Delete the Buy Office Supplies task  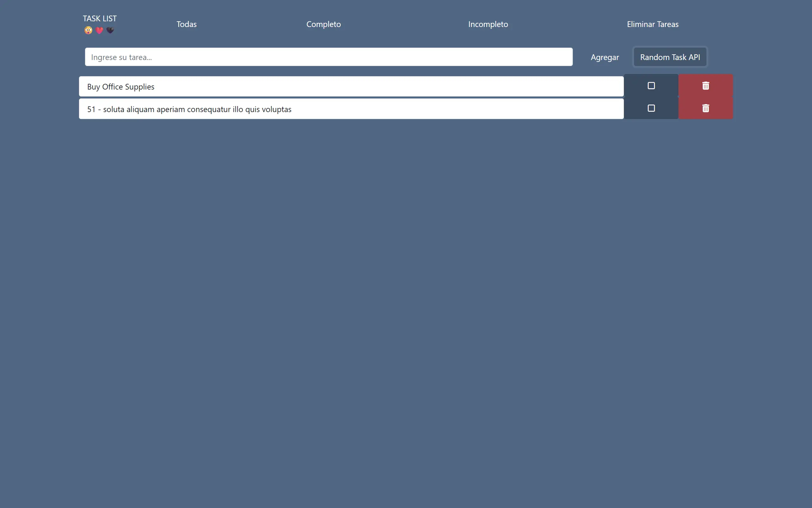(x=705, y=86)
